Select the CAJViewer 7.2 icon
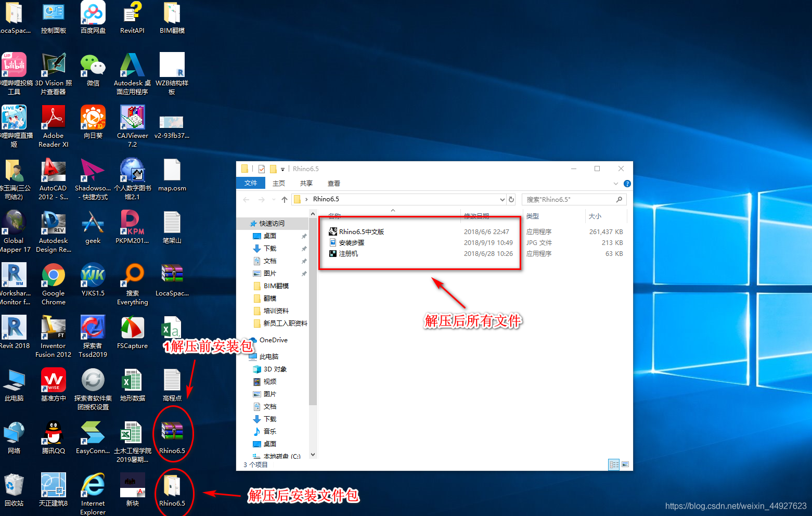812x516 pixels. 133,126
